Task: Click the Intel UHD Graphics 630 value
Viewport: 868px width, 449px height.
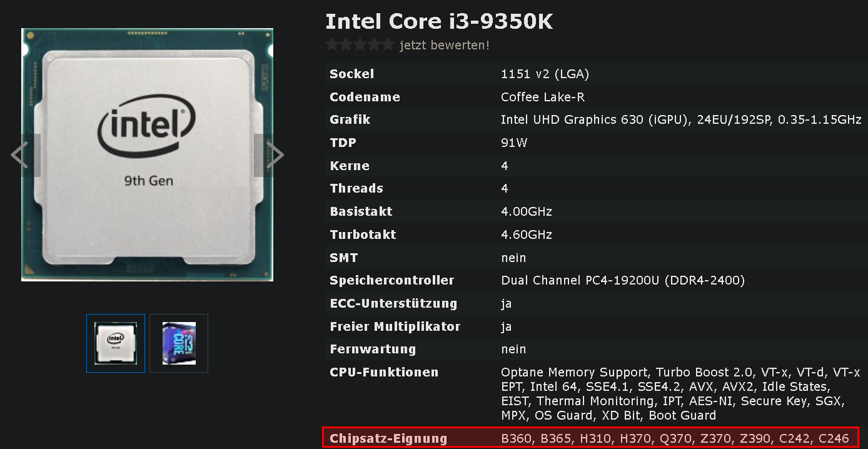Action: coord(681,119)
